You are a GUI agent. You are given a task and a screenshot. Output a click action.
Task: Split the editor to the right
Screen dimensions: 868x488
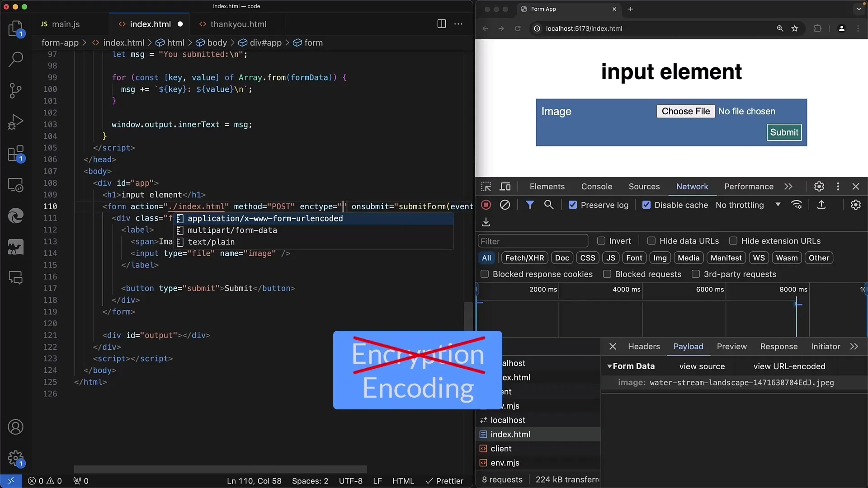tap(442, 24)
